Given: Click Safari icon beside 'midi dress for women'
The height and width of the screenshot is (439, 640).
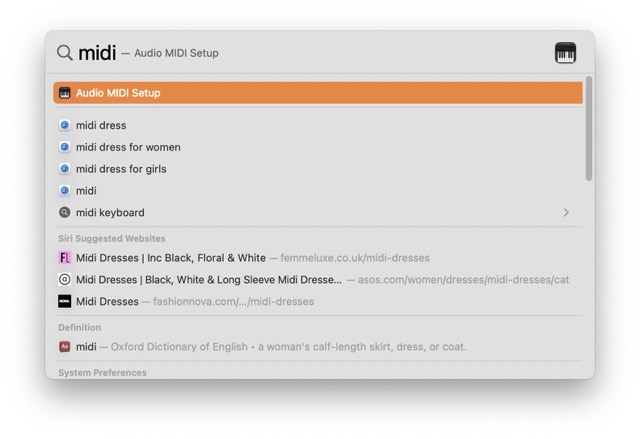Looking at the screenshot, I should pyautogui.click(x=65, y=147).
